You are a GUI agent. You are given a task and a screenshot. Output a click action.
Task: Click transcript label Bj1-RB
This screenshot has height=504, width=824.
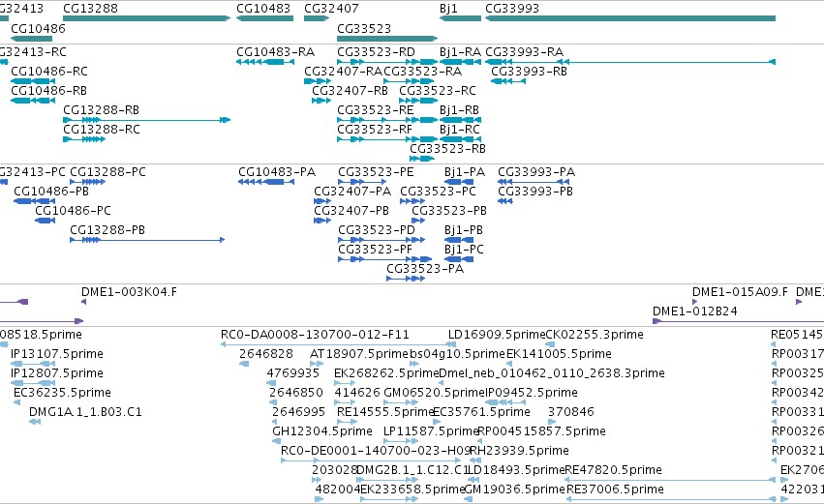pyautogui.click(x=459, y=110)
